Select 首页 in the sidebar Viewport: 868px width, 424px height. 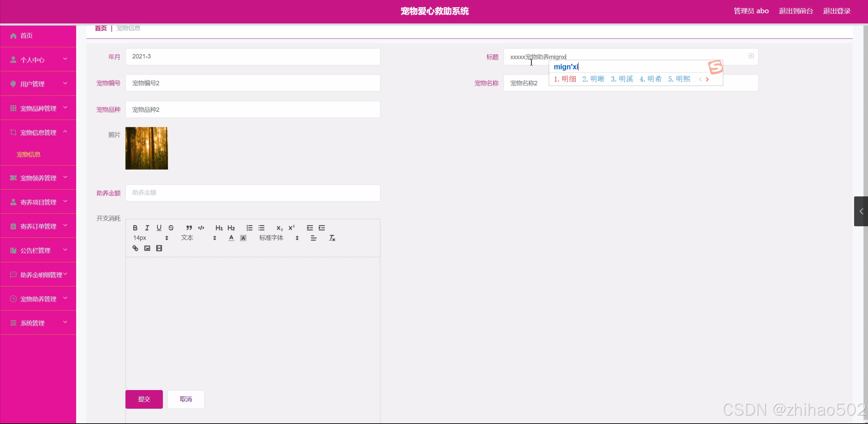[26, 36]
